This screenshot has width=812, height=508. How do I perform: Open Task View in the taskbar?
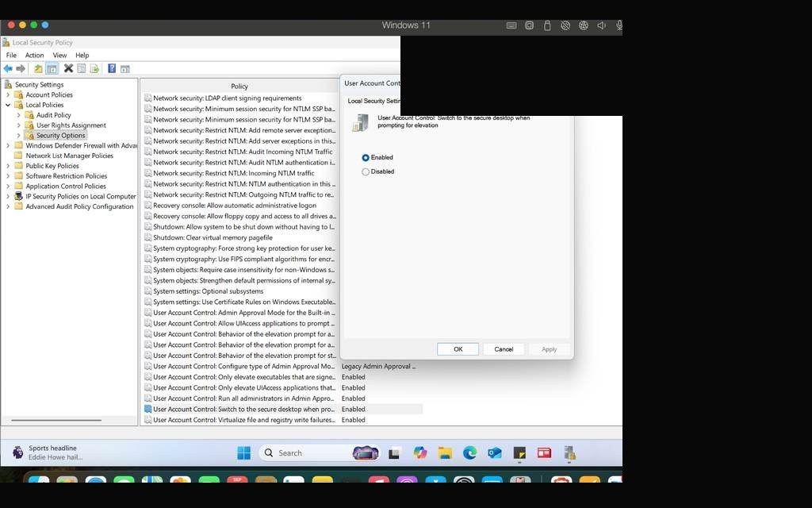point(394,453)
